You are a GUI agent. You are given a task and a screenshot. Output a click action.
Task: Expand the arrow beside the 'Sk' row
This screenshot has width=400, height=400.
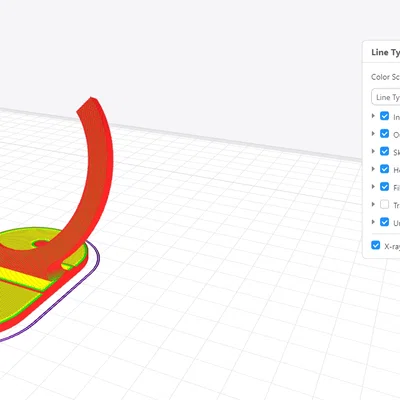(373, 151)
